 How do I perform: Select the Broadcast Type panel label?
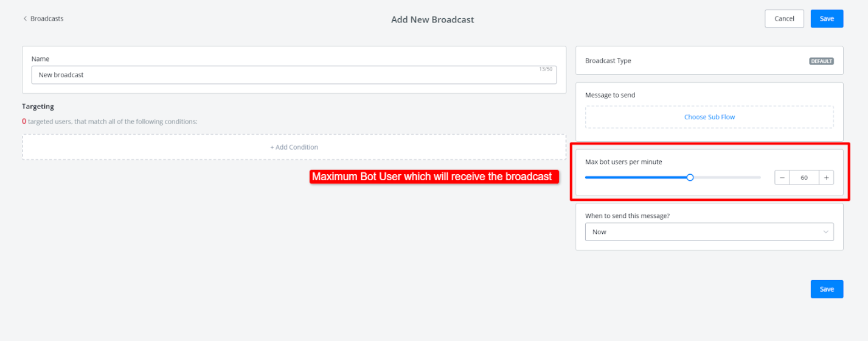pos(608,61)
